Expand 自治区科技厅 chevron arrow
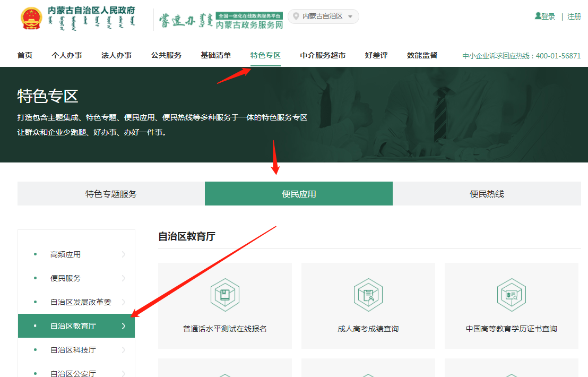Screen dimensions: 588x377 pyautogui.click(x=124, y=350)
